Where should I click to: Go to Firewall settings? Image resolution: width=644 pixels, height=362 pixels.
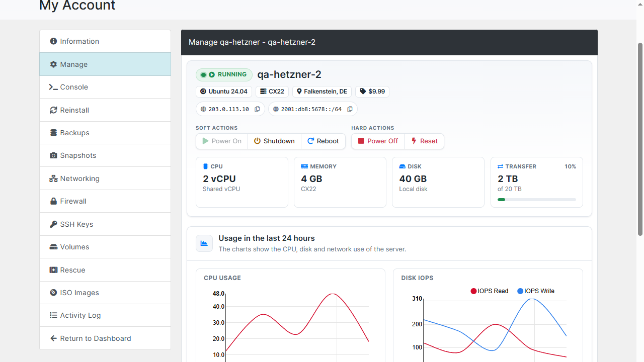click(105, 201)
